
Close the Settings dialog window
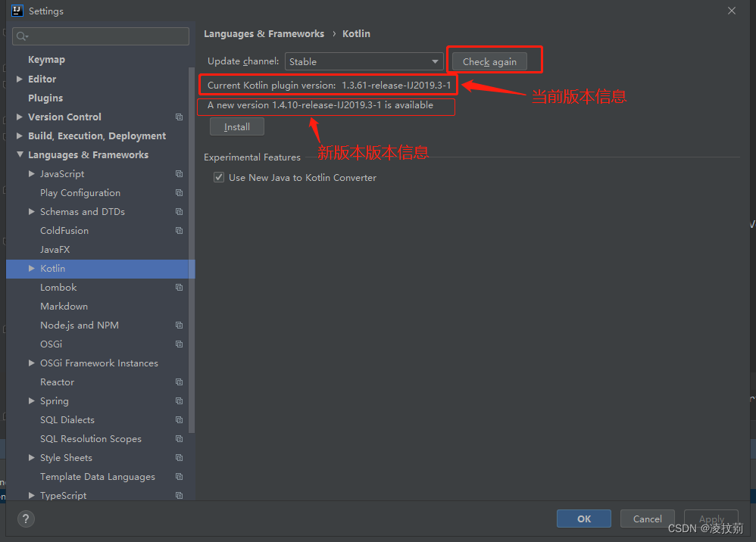tap(732, 11)
